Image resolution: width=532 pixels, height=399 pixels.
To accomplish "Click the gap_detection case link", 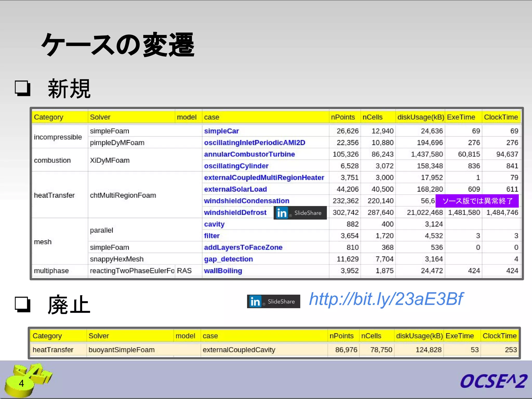I will pos(228,259).
